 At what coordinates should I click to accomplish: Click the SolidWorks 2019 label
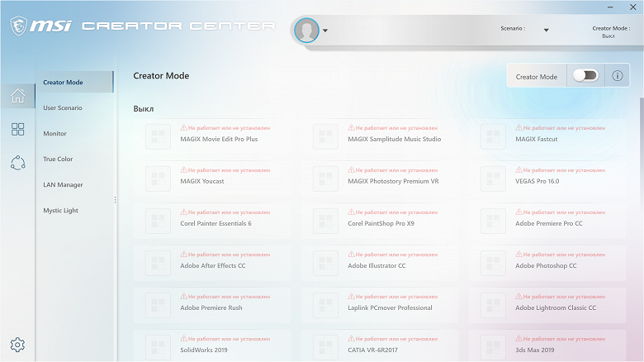[204, 350]
